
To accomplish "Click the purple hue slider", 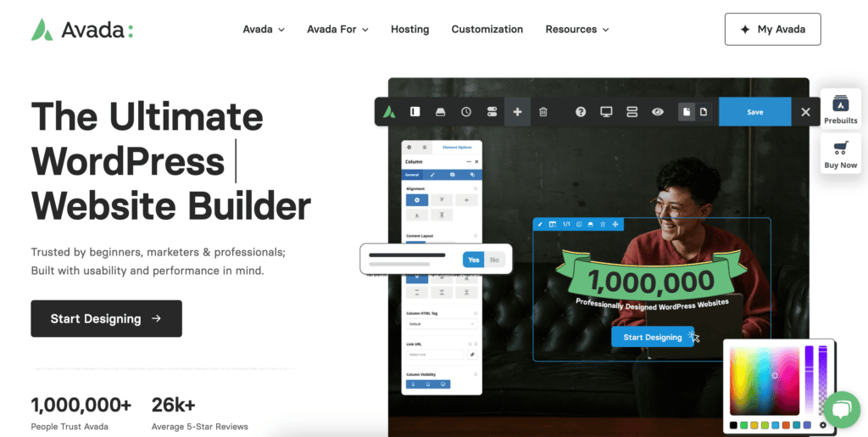I will 810,380.
